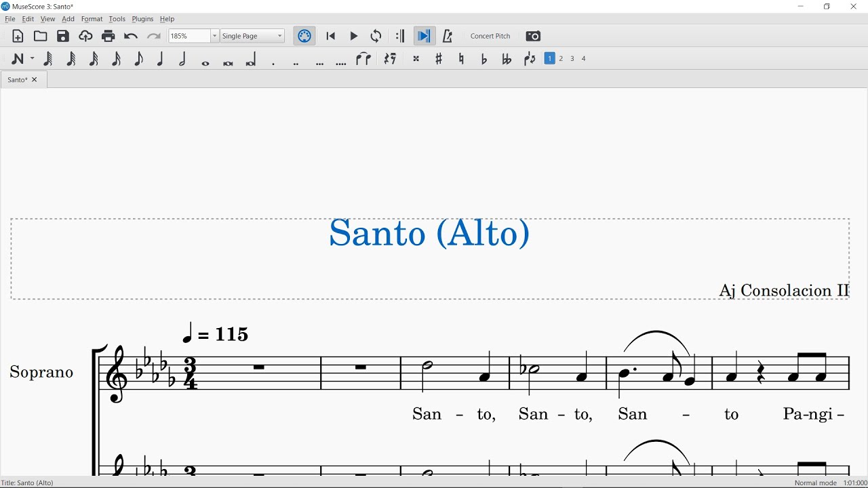Toggle play repeats button

[x=400, y=36]
